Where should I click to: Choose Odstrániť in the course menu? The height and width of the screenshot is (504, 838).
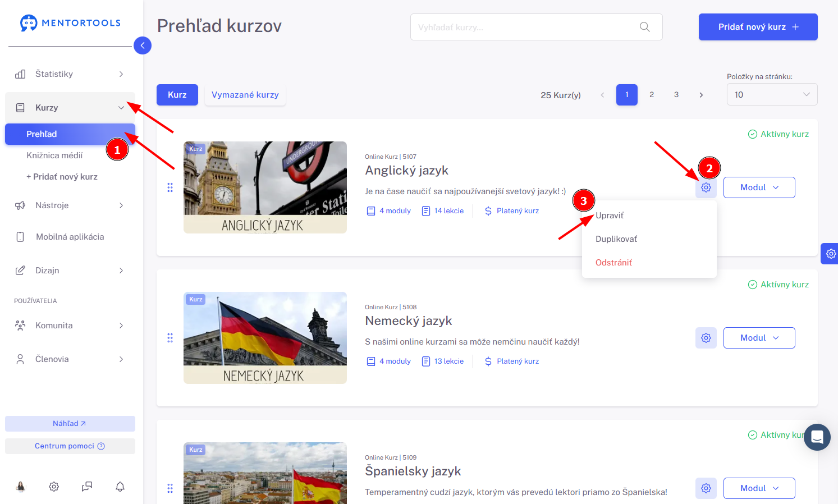[613, 263]
